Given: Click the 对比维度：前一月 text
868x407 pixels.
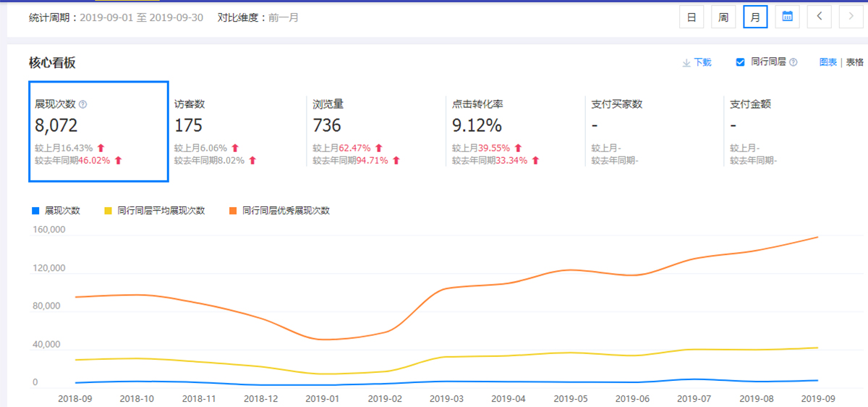Looking at the screenshot, I should (258, 17).
